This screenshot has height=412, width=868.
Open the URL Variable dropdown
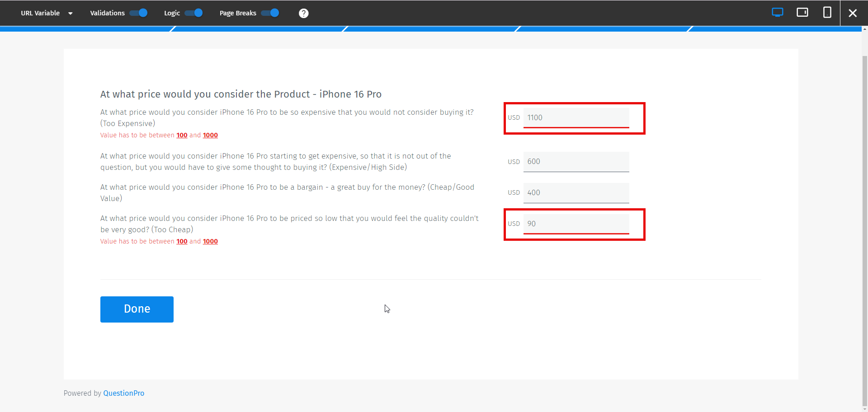[46, 13]
